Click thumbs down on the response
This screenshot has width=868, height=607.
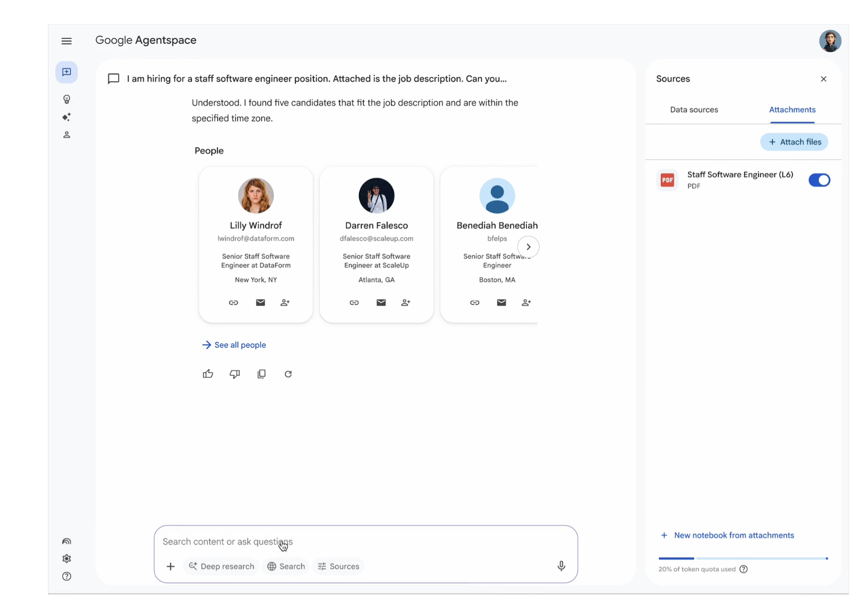click(x=235, y=374)
